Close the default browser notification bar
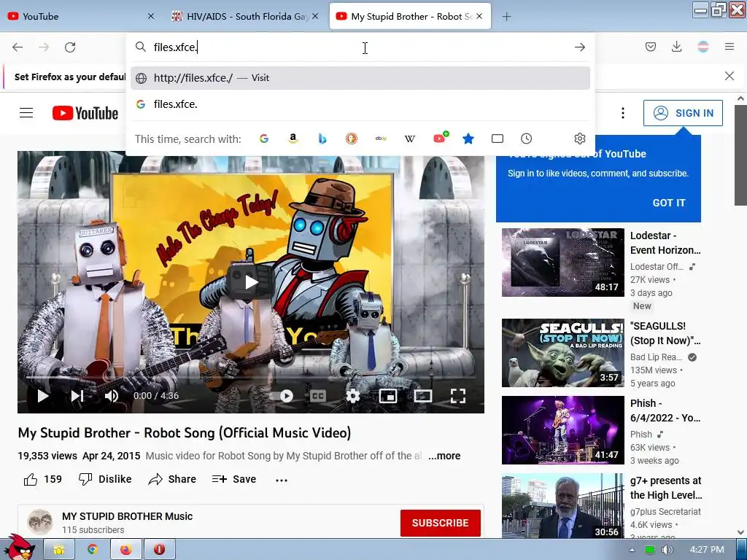Viewport: 747px width, 560px height. tap(729, 76)
